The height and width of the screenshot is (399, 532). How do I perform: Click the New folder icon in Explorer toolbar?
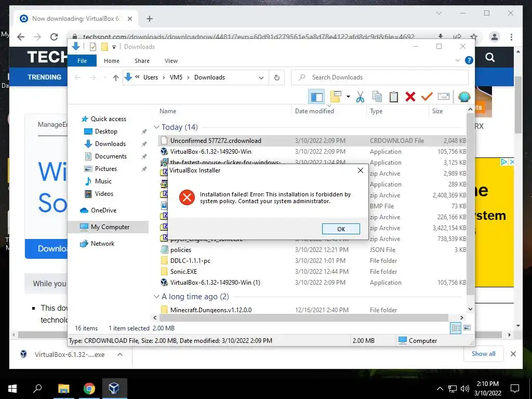point(335,97)
